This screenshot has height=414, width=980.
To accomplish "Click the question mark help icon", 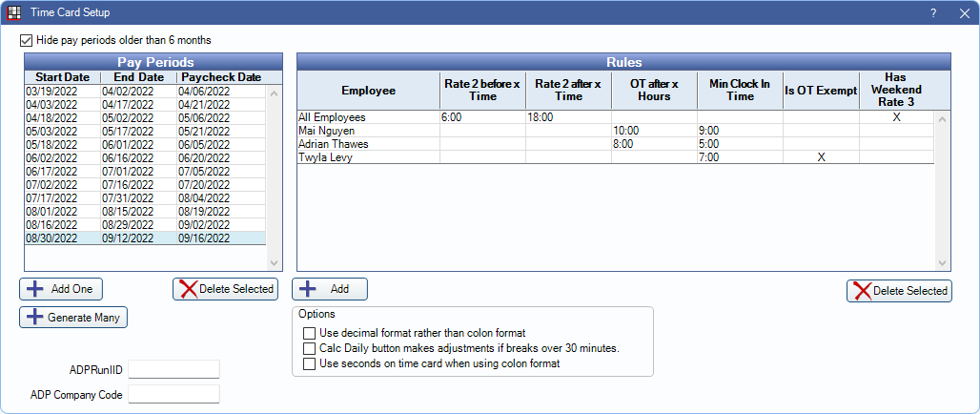I will coord(933,12).
